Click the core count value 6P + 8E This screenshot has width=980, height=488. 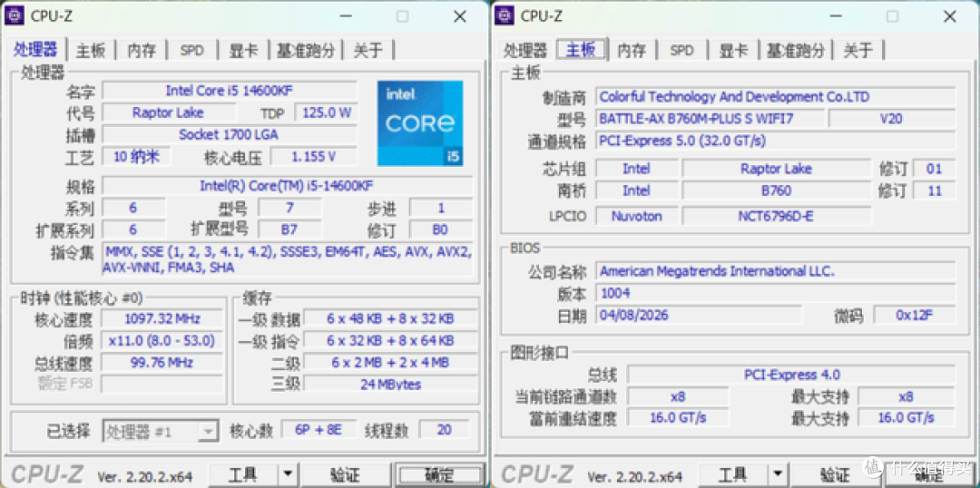[x=318, y=430]
